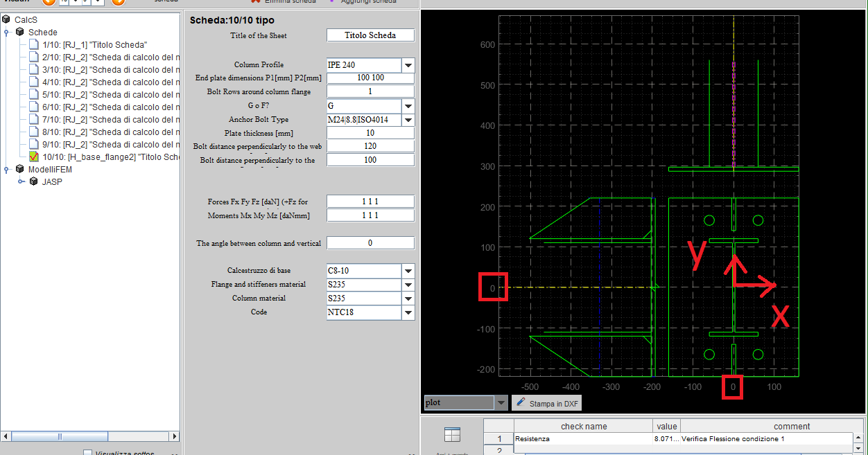
Task: Open Calcestruzzo di base C8-10 dropdown
Action: point(408,271)
